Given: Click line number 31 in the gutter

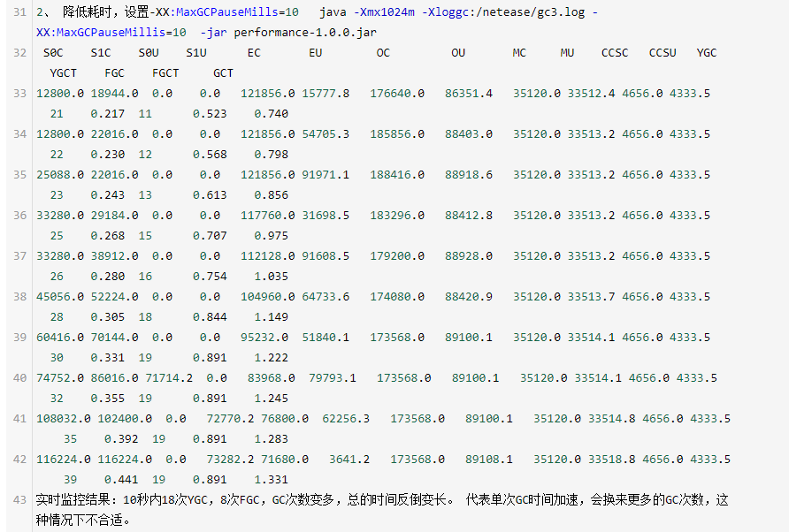Looking at the screenshot, I should click(19, 12).
